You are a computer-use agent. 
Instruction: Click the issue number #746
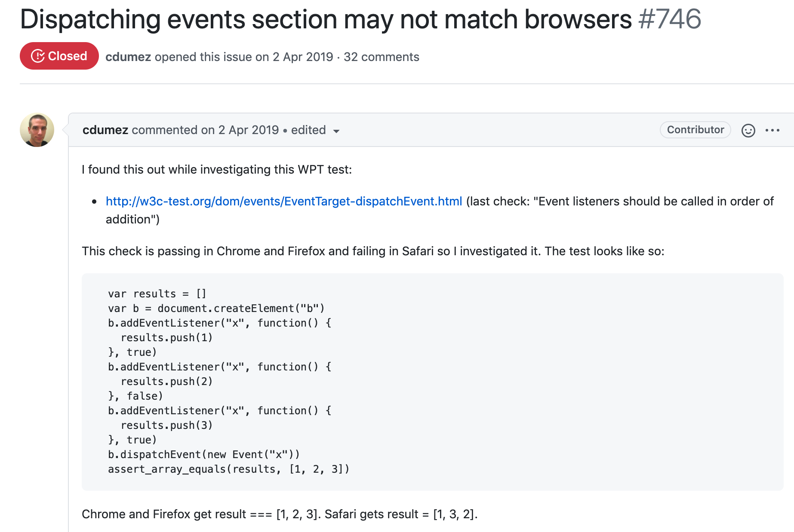[x=670, y=19]
